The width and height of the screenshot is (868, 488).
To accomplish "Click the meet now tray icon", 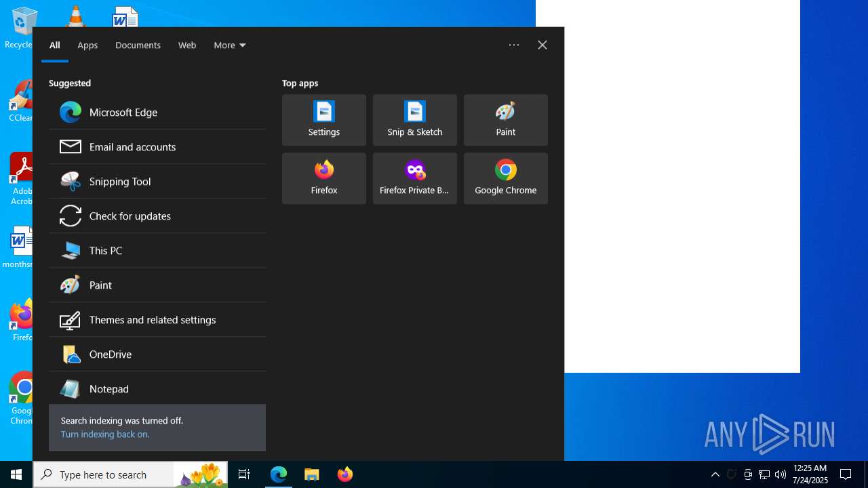I will 748,474.
